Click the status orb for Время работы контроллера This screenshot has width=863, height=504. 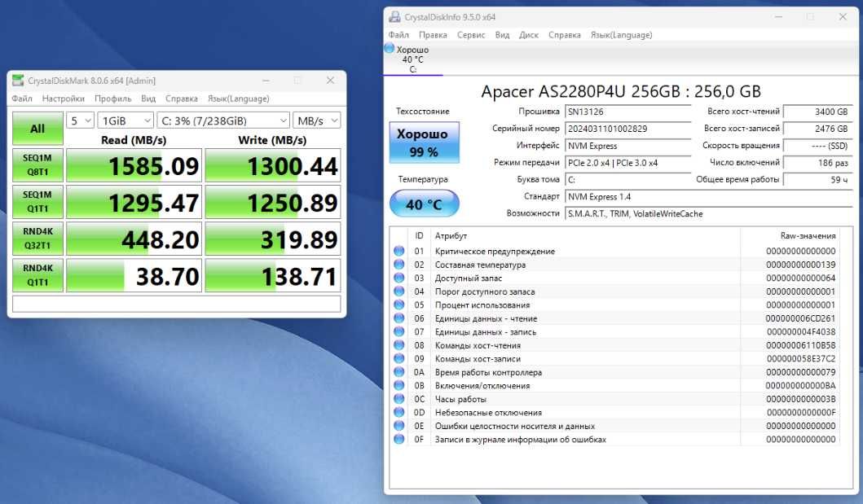pos(399,372)
